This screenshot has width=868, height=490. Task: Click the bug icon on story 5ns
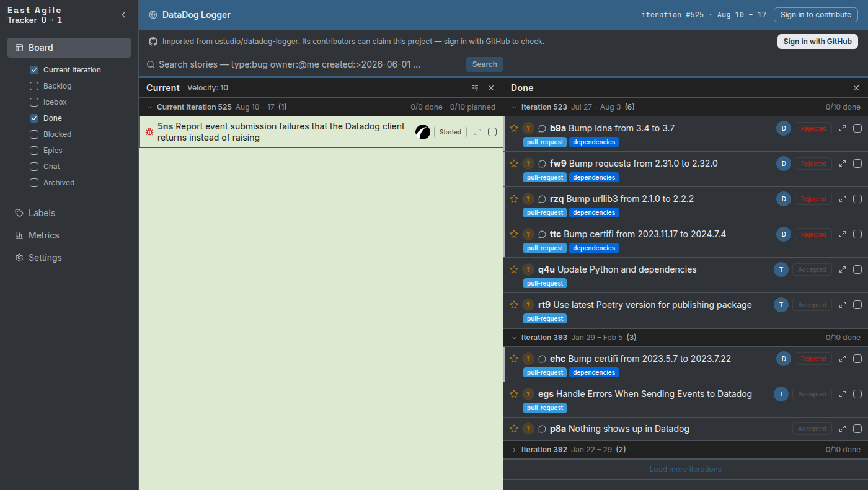point(149,132)
